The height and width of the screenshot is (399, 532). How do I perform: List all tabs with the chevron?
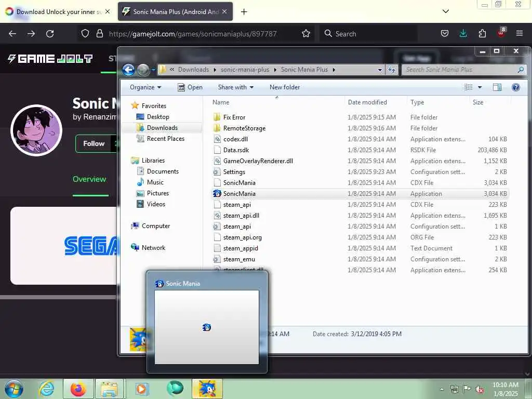[446, 11]
